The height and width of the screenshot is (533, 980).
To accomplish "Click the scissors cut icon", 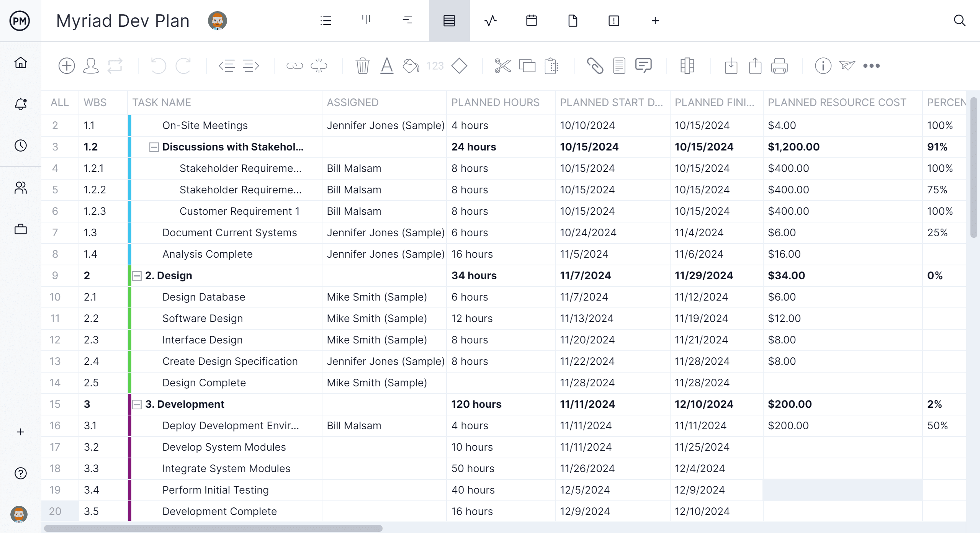I will point(502,66).
